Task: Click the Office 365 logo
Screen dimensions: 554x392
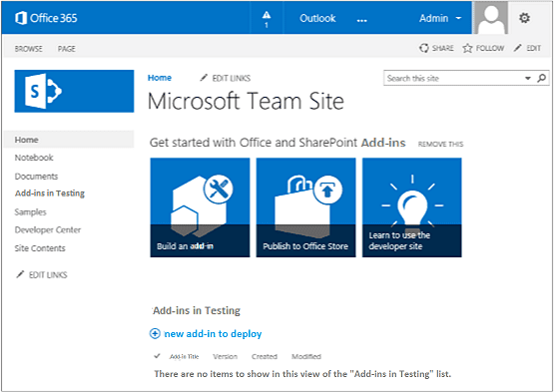Action: pos(46,18)
